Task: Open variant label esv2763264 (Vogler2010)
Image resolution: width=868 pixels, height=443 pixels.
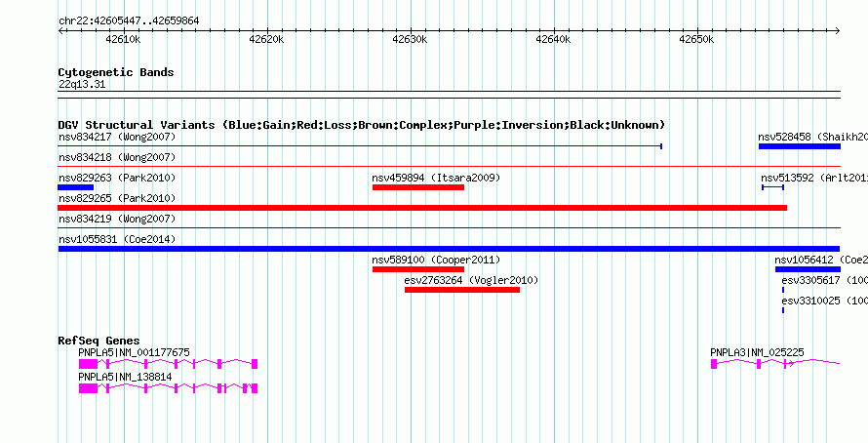Action: click(x=471, y=280)
